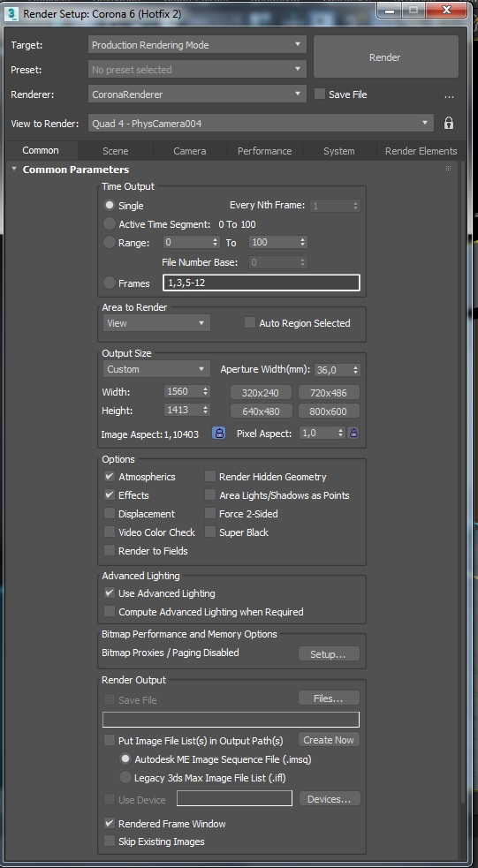The image size is (478, 868).
Task: Click the save file ellipsis button
Action: (449, 96)
